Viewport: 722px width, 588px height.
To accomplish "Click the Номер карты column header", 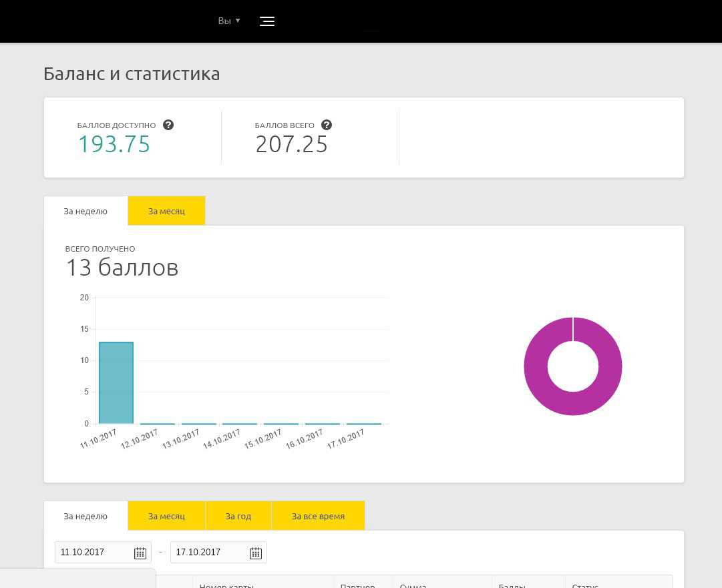I will point(227,585).
